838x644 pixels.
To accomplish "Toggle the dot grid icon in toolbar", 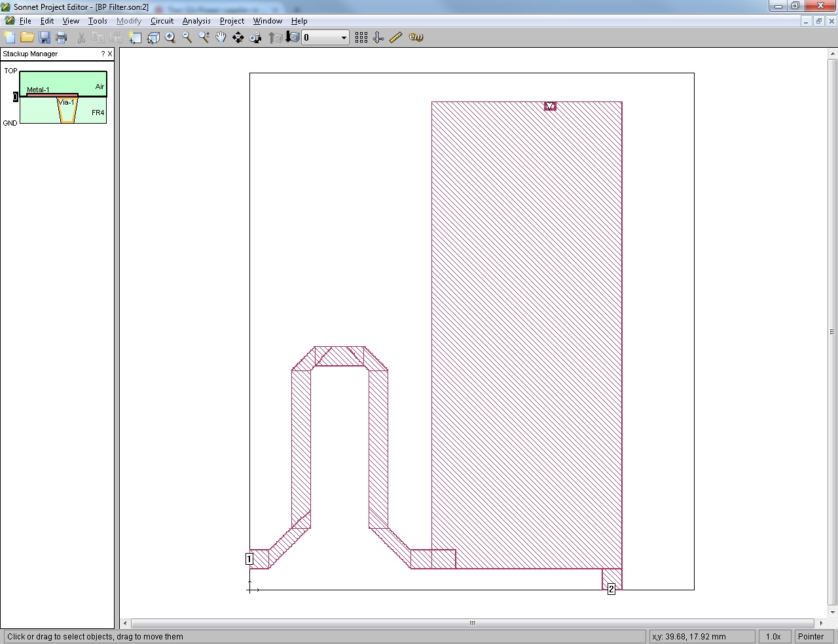I will point(361,37).
